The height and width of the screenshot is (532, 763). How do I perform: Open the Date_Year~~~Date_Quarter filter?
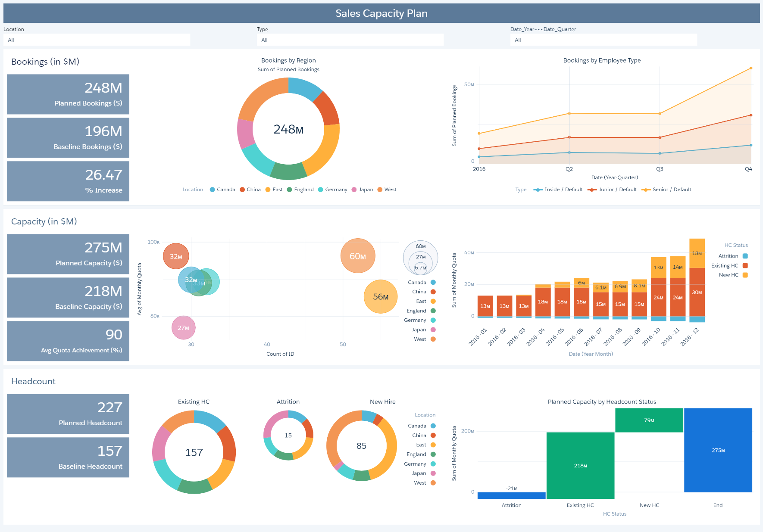click(x=603, y=40)
